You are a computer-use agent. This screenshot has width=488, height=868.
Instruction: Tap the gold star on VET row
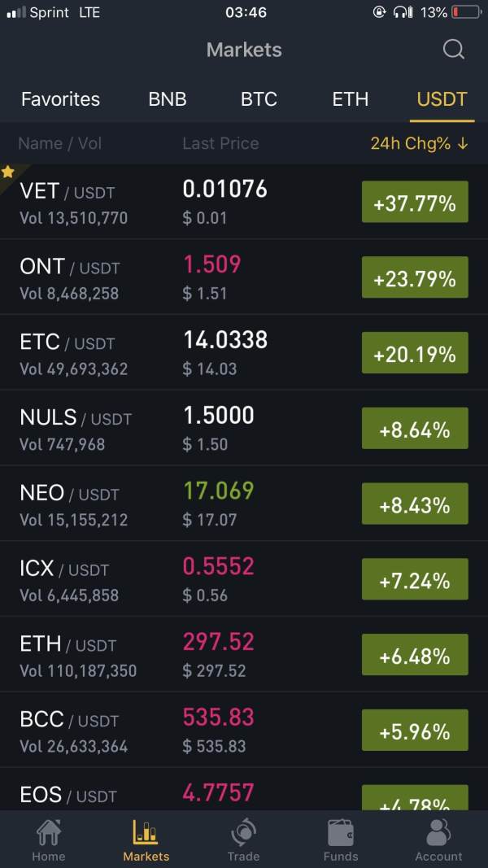tap(8, 172)
